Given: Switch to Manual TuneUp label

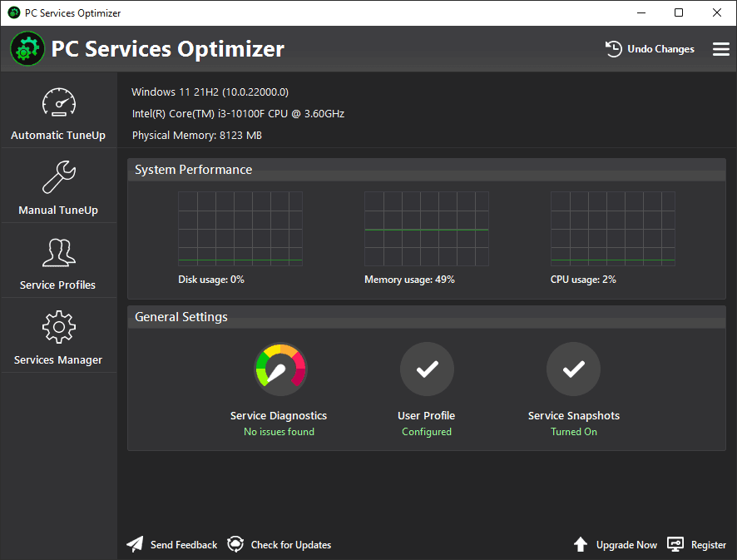Looking at the screenshot, I should 58,211.
